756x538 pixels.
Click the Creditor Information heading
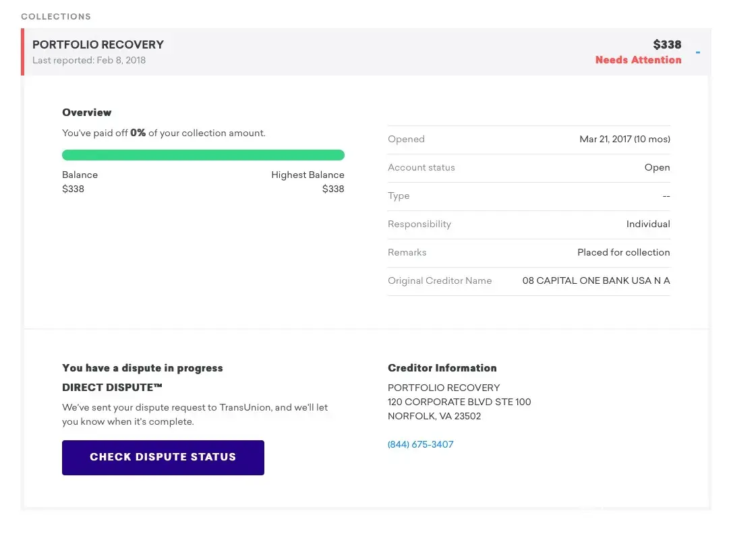442,368
